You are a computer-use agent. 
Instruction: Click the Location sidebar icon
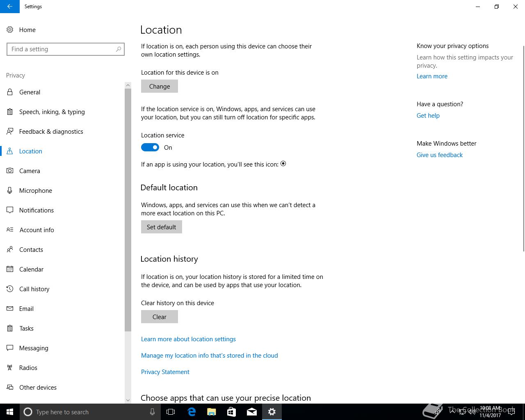[10, 151]
